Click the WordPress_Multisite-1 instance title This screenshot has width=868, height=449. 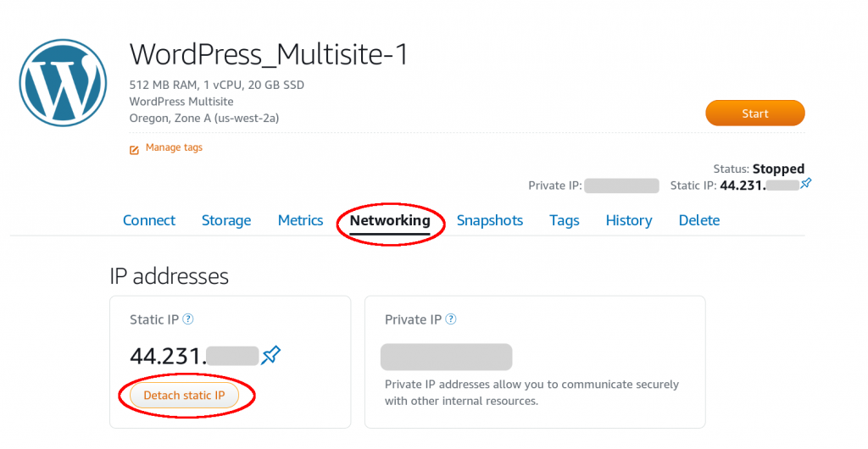point(269,54)
